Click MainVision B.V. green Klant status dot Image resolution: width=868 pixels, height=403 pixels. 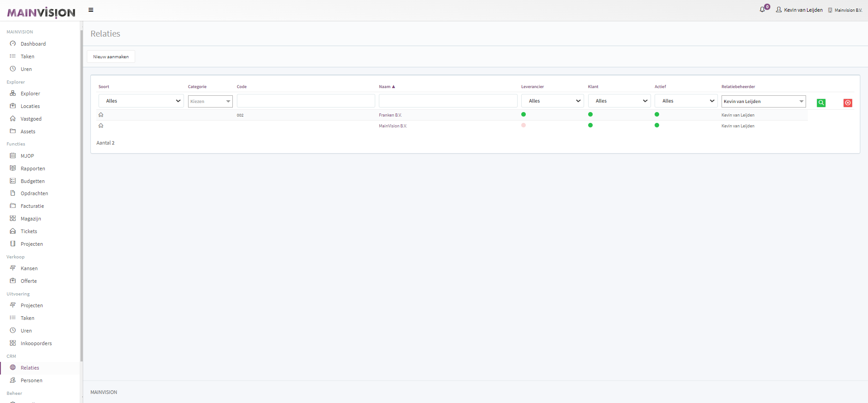tap(590, 125)
